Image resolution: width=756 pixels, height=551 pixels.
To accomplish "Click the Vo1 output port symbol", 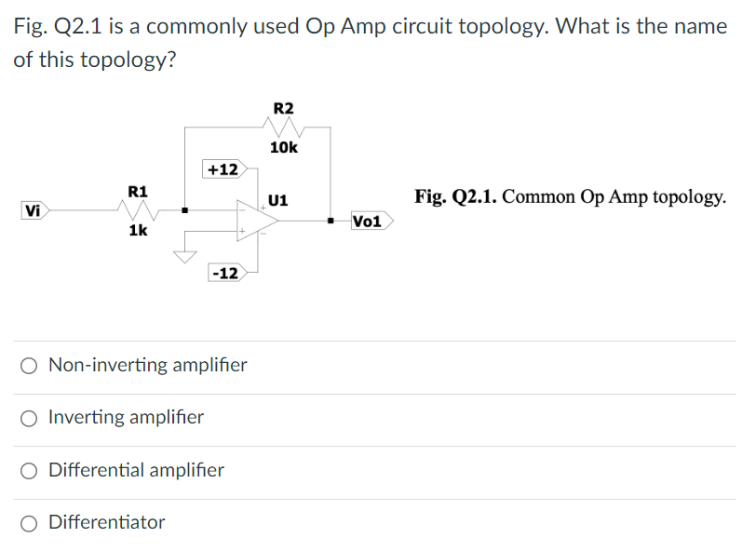I will (369, 221).
